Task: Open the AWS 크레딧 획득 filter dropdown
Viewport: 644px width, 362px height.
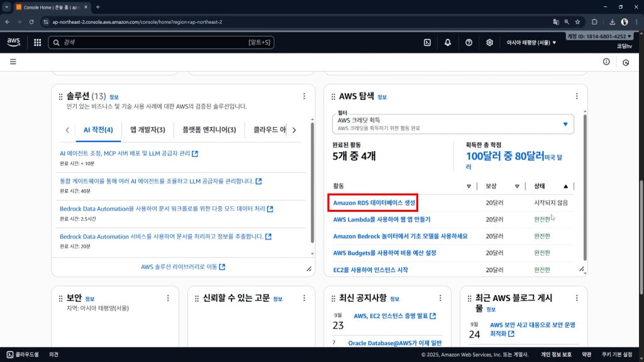Action: point(453,124)
